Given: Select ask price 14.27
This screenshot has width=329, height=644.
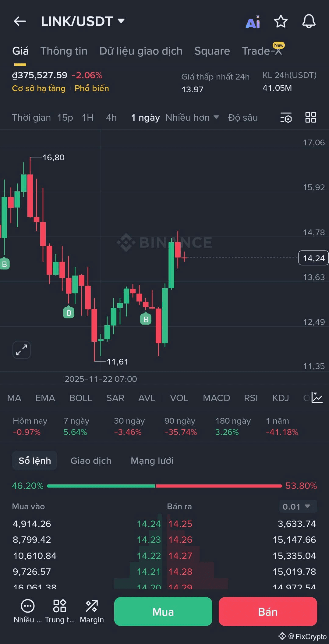Looking at the screenshot, I should click(x=180, y=556).
